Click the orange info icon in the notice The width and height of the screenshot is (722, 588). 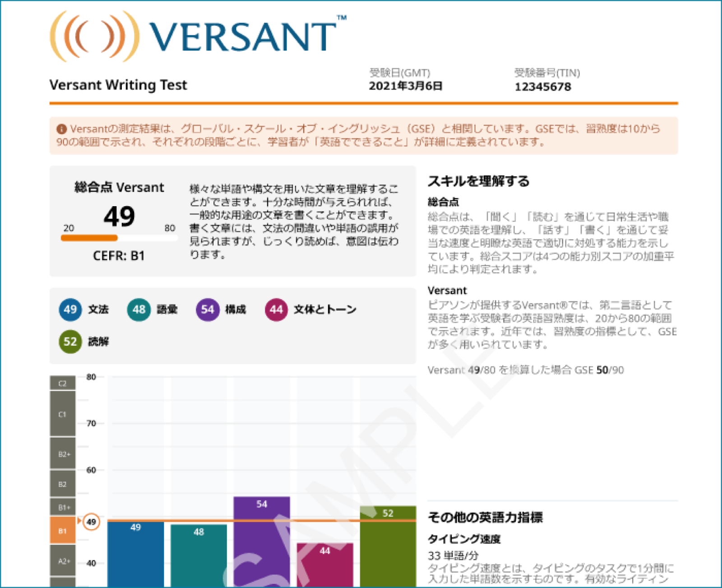[61, 129]
